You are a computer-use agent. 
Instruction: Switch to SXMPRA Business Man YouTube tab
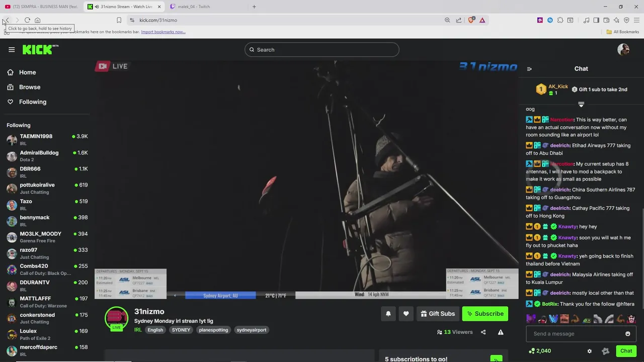(x=41, y=7)
